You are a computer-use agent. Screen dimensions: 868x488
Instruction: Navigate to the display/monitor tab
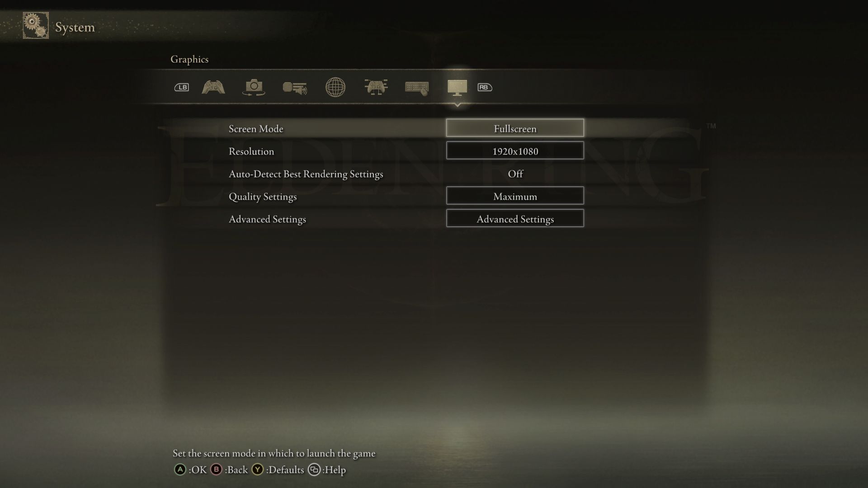(457, 87)
